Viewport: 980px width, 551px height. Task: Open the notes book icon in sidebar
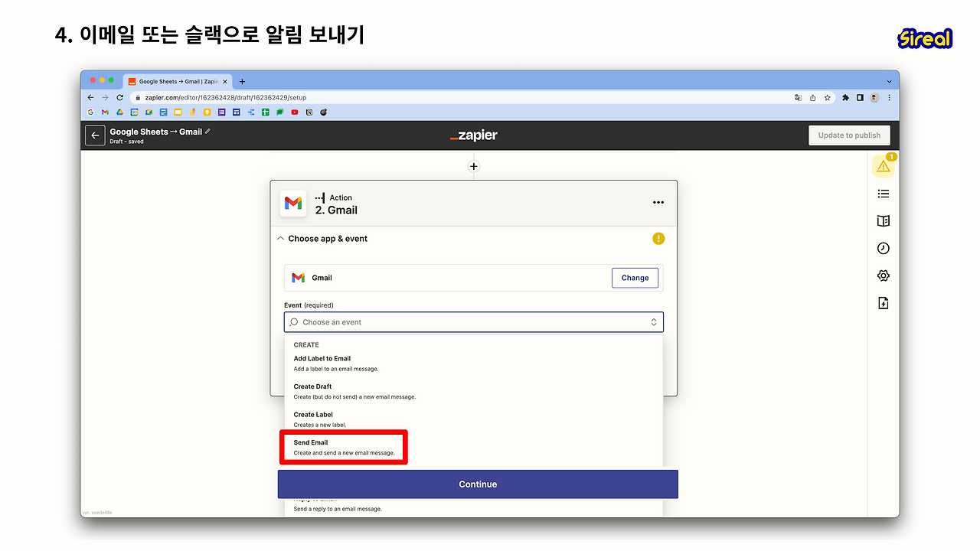[x=884, y=221]
